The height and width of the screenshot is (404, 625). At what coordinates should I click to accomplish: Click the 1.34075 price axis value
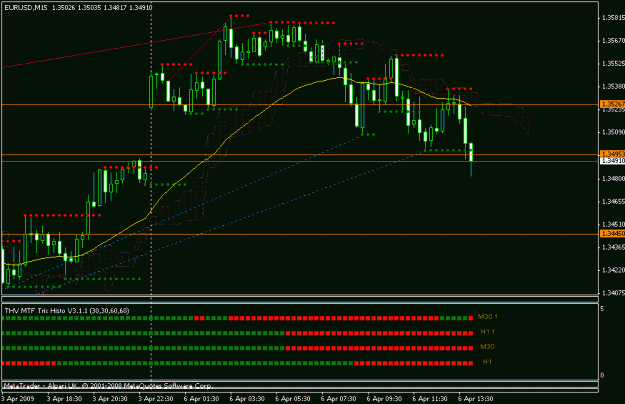coord(613,293)
